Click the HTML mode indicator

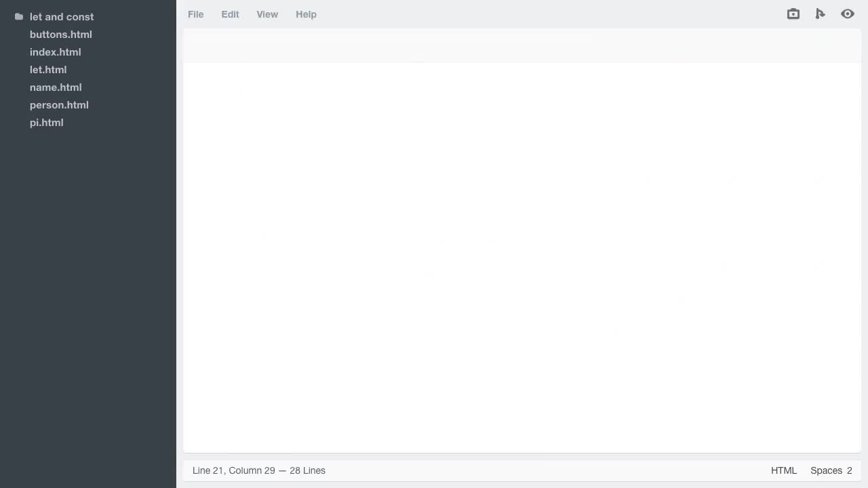point(784,470)
